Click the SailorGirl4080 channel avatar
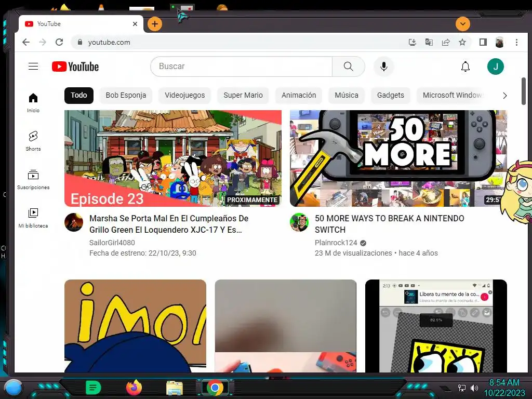The height and width of the screenshot is (399, 532). 74,222
